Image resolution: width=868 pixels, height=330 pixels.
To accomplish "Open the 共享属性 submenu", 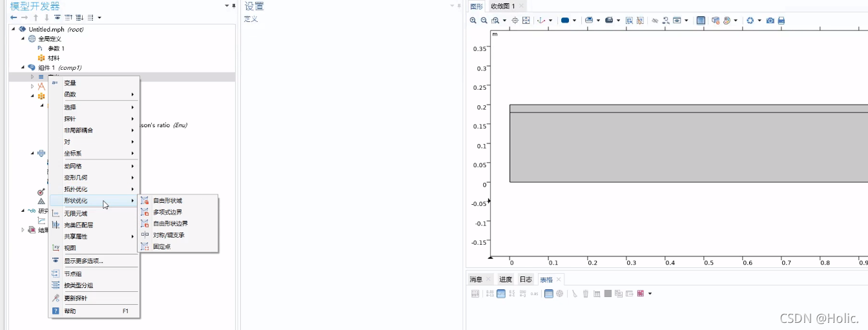I will 94,236.
